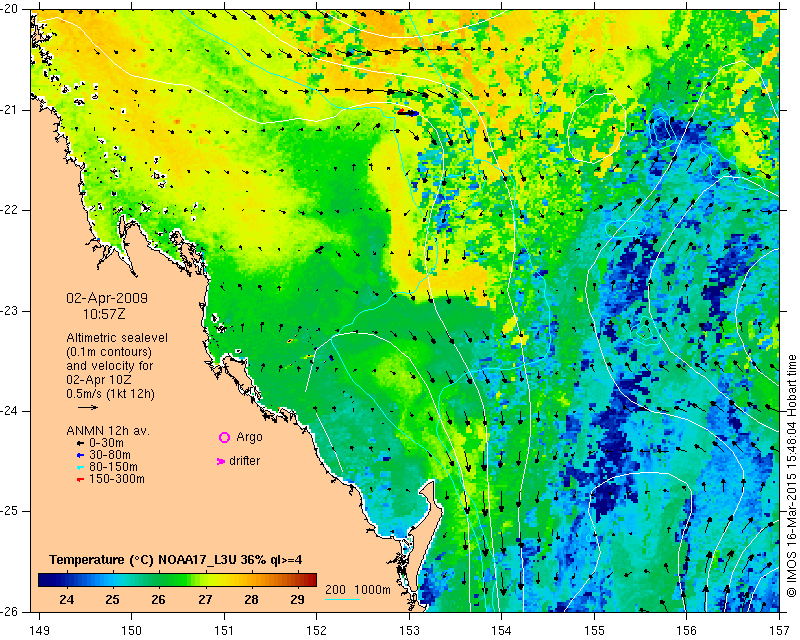The height and width of the screenshot is (640, 800).
Task: Click the red 150-300m arrow legend symbol
Action: [80, 479]
